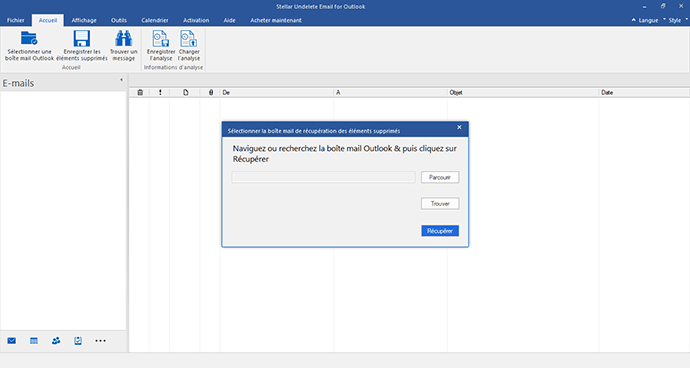Sort by deleted-item trash column icon

click(140, 92)
